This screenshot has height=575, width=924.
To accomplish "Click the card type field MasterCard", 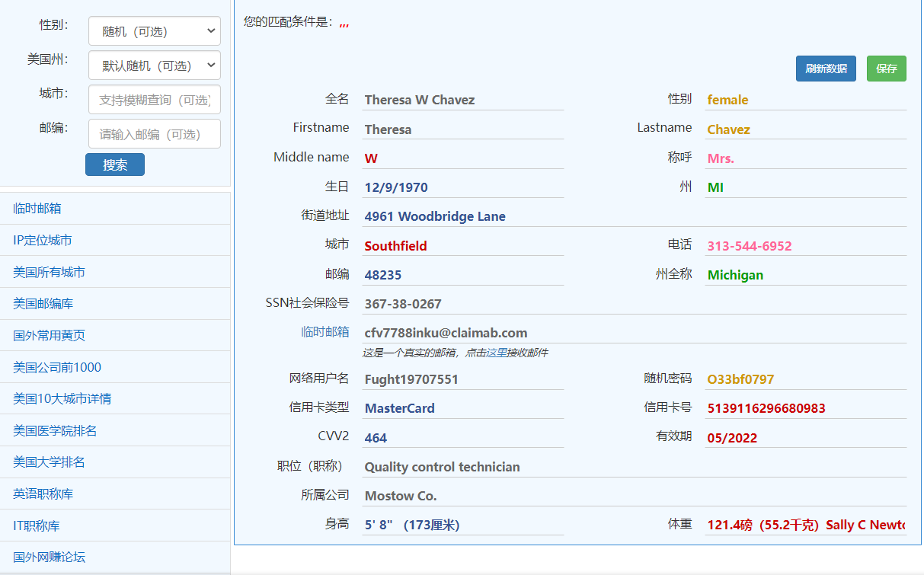I will coord(462,408).
